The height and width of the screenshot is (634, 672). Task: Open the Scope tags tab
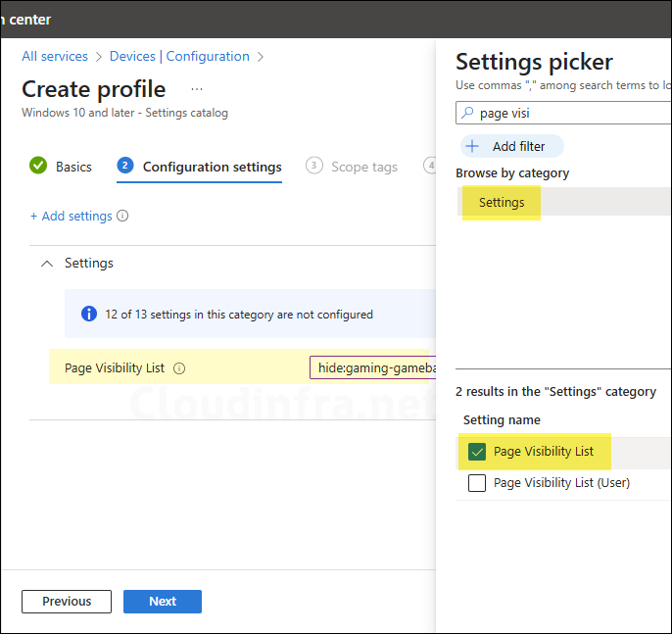click(x=363, y=167)
